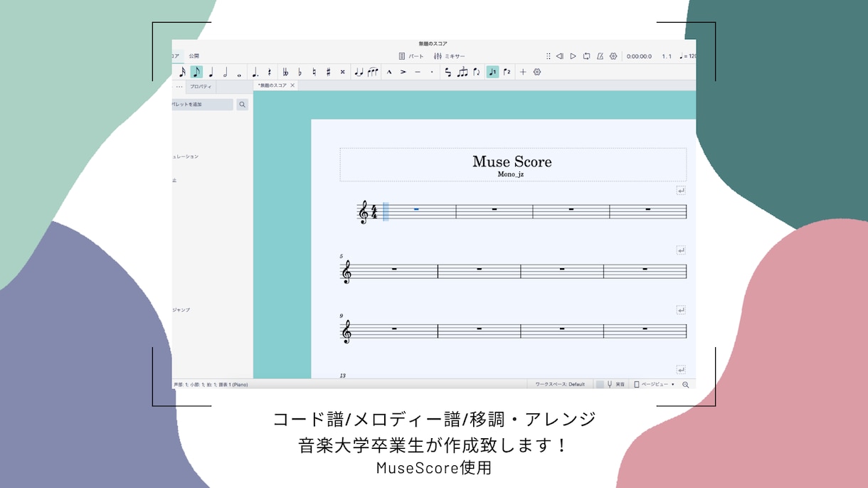
Task: Click the system break icon above measure 5 system
Action: pyautogui.click(x=681, y=250)
